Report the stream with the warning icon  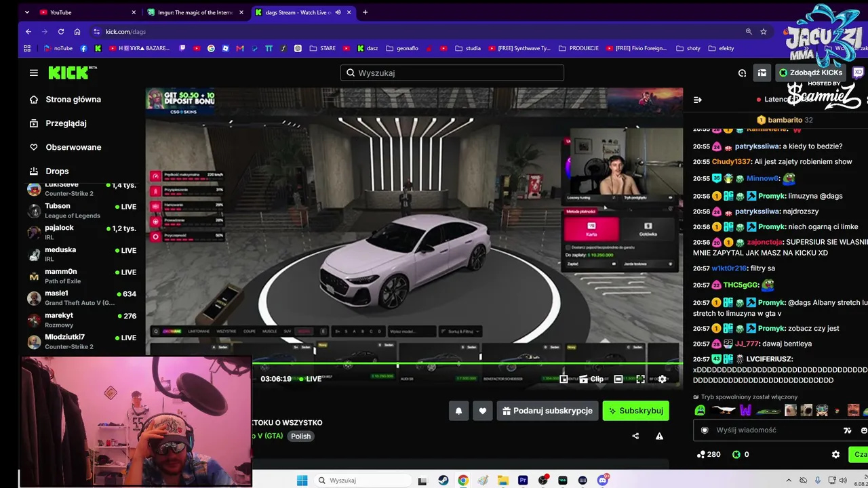tap(659, 436)
